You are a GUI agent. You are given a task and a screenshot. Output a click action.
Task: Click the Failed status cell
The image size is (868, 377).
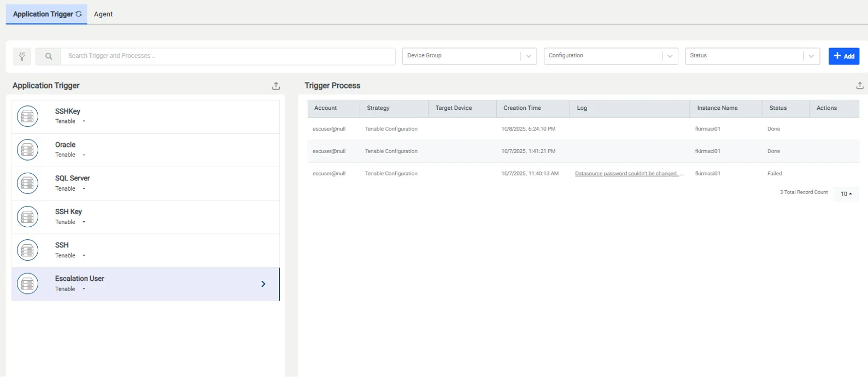pos(775,174)
